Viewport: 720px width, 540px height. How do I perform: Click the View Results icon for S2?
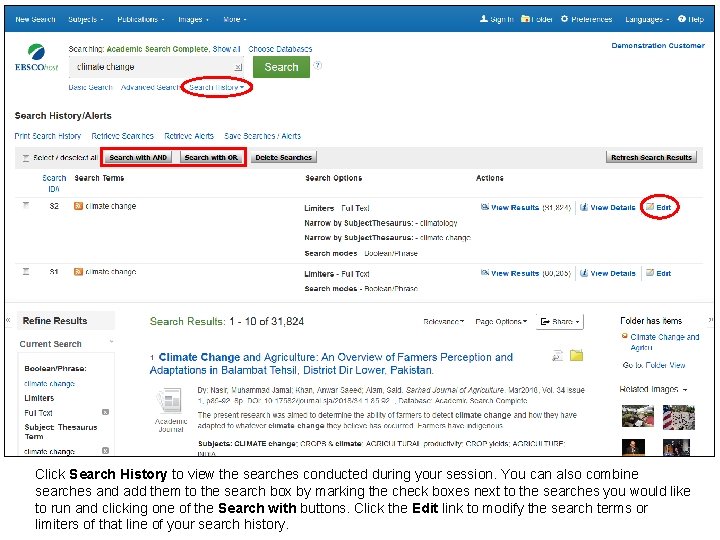point(484,207)
